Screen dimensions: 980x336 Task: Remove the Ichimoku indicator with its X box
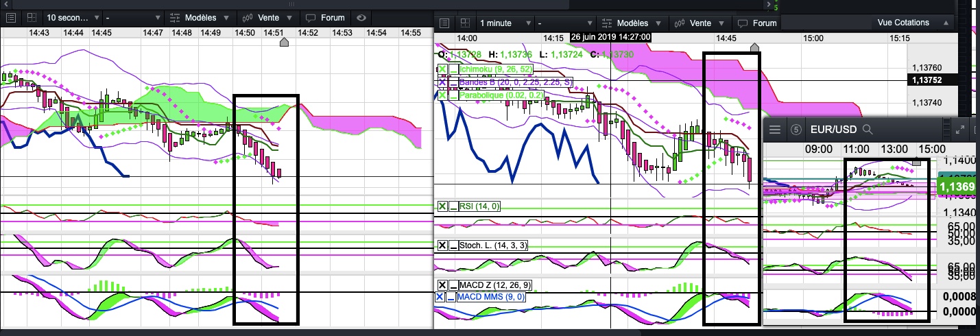pos(442,69)
